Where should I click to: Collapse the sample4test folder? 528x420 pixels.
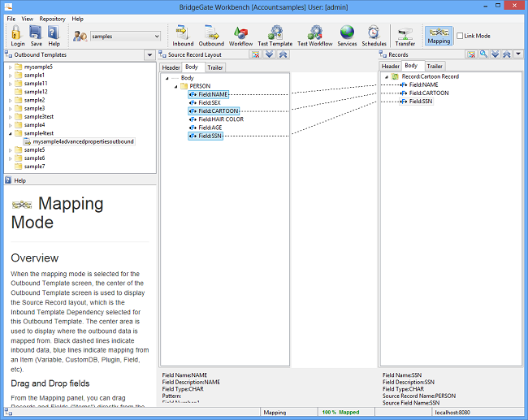click(10, 134)
